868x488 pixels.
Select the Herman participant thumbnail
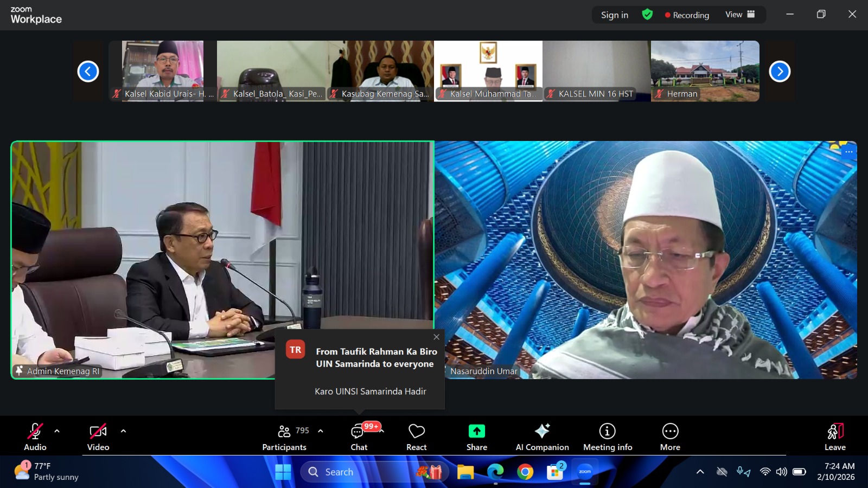705,70
